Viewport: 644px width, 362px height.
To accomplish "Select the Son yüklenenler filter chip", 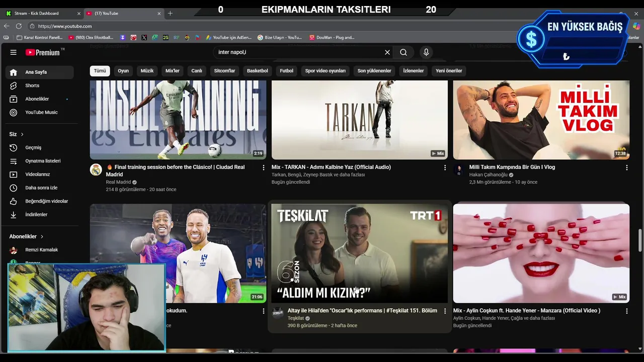I will [x=374, y=71].
